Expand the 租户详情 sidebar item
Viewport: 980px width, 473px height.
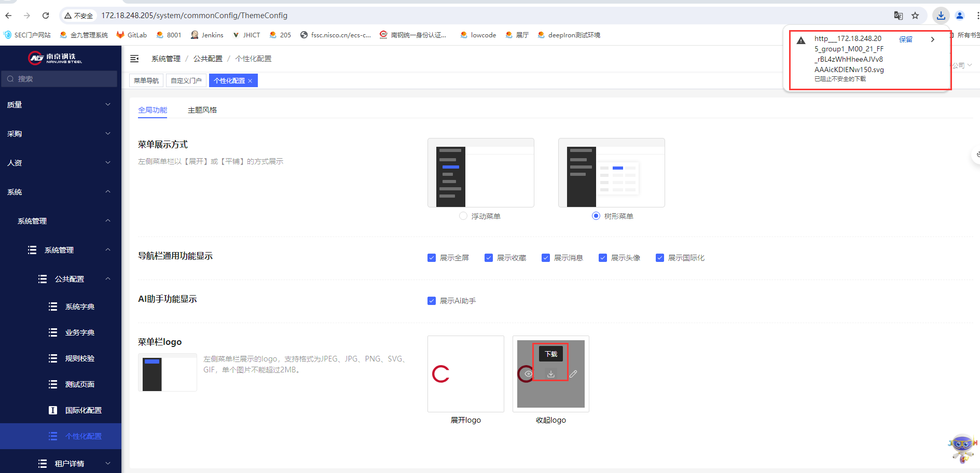[61, 463]
